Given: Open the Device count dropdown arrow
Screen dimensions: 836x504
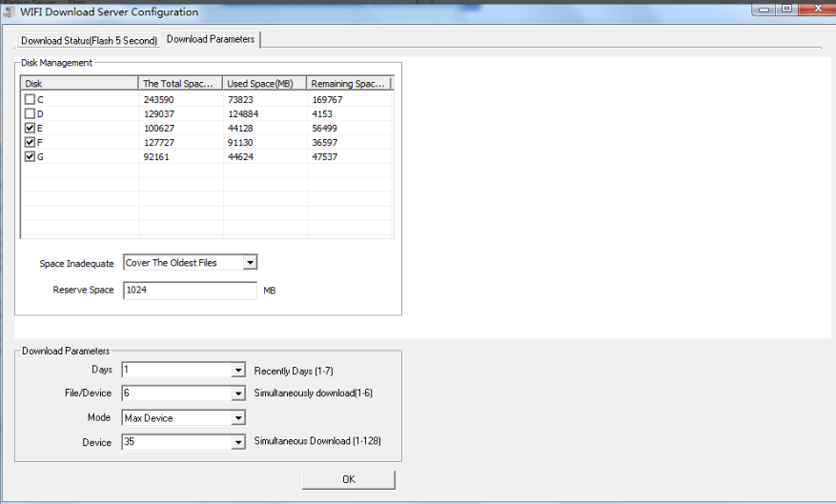Looking at the screenshot, I should (x=237, y=442).
